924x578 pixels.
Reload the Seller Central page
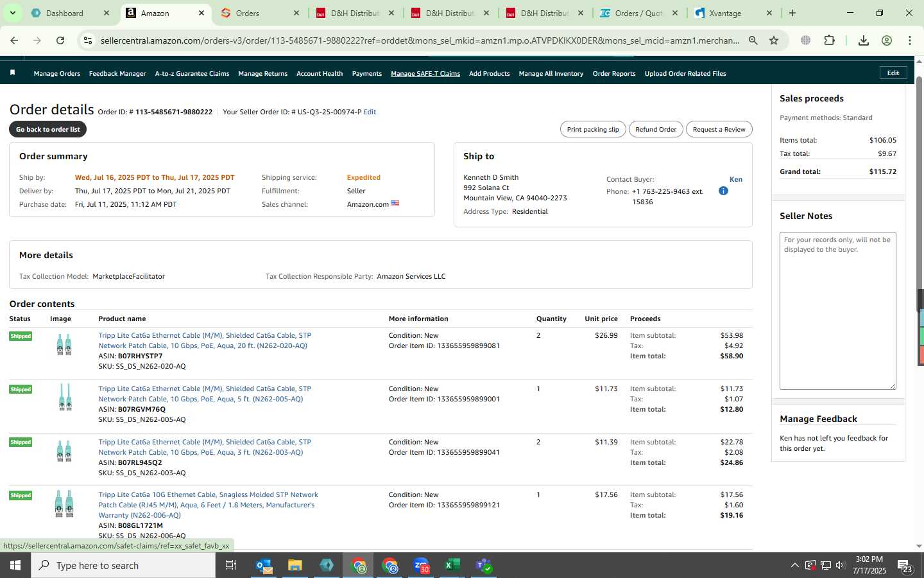(60, 40)
